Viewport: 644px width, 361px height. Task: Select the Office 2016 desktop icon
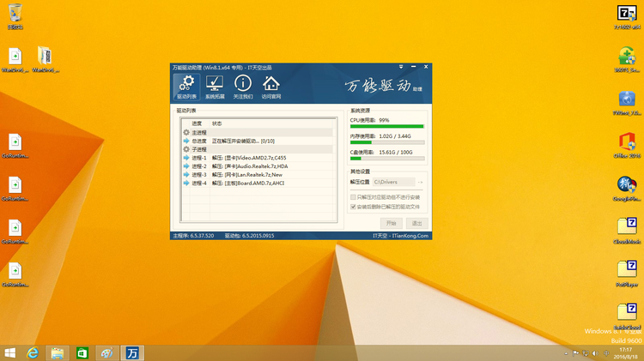627,146
